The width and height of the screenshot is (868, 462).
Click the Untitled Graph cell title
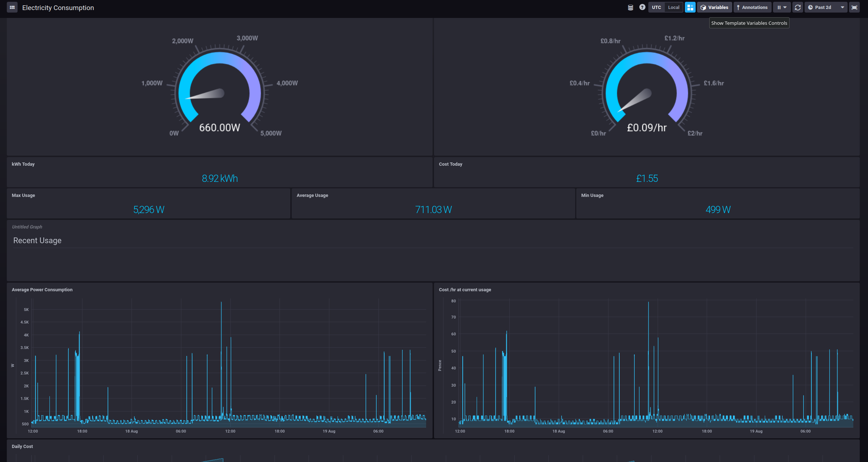(x=27, y=227)
